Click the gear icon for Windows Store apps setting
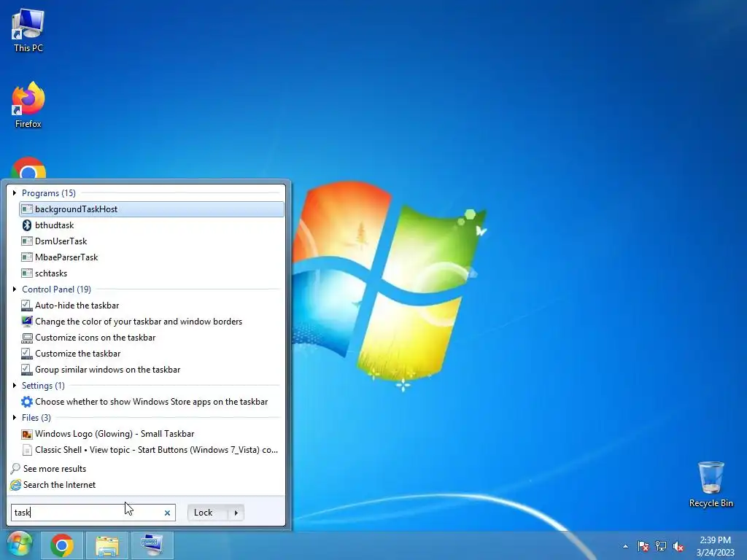747x560 pixels. click(27, 402)
